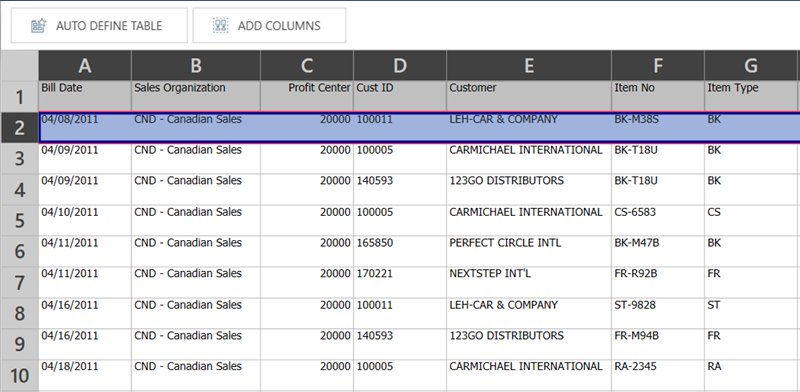Select column B header

click(196, 65)
